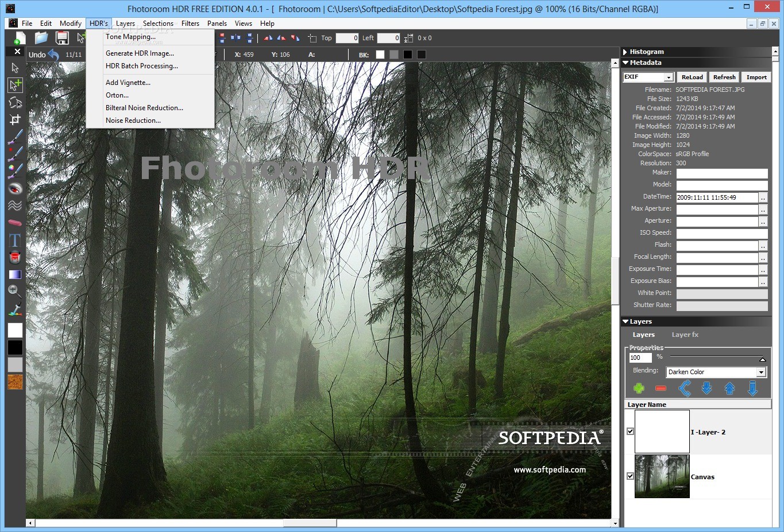This screenshot has height=532, width=784.
Task: Select the color wheel brush tool
Action: pyautogui.click(x=15, y=171)
